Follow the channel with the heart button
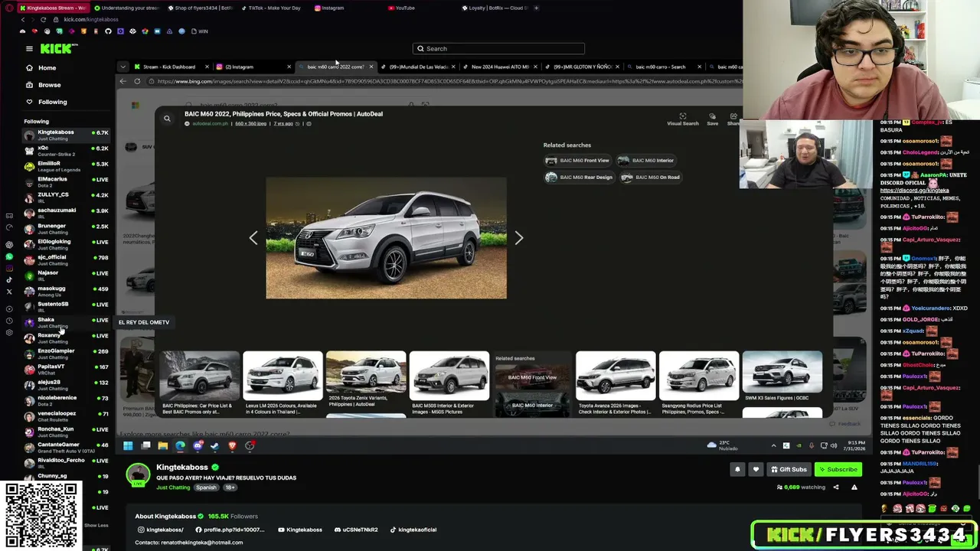Image resolution: width=980 pixels, height=551 pixels. [x=756, y=469]
